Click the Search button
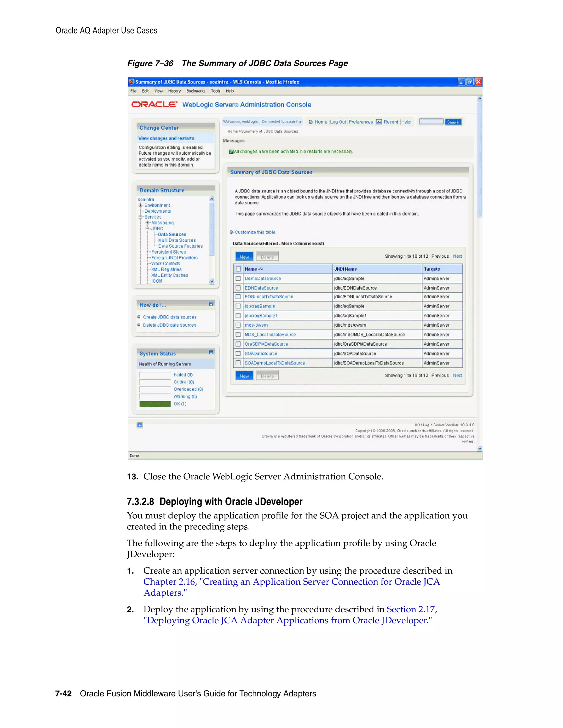Image resolution: width=563 pixels, height=728 pixels. point(453,122)
